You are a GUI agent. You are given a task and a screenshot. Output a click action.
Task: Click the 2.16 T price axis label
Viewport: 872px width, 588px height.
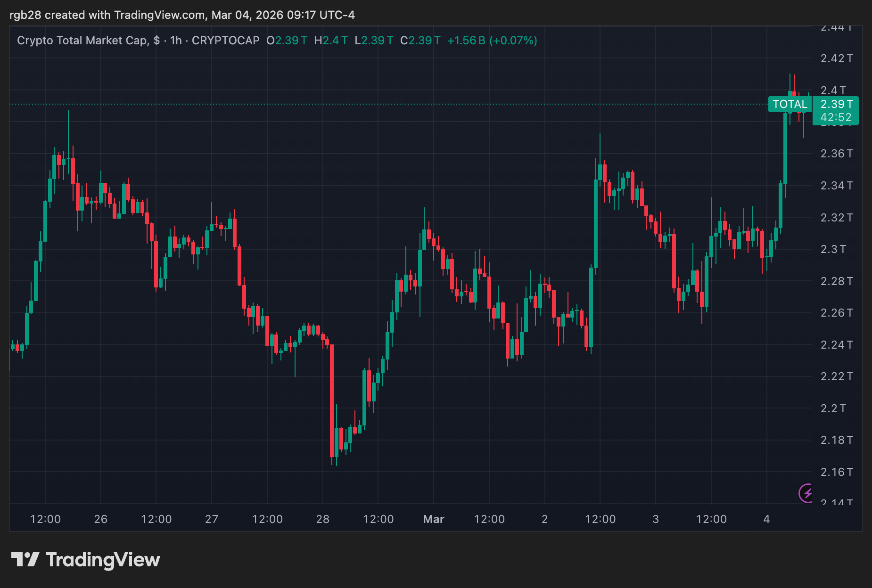click(x=836, y=472)
